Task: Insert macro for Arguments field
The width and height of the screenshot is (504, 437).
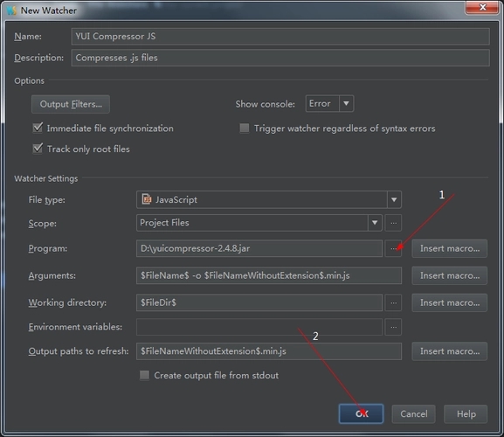Action: pyautogui.click(x=449, y=275)
